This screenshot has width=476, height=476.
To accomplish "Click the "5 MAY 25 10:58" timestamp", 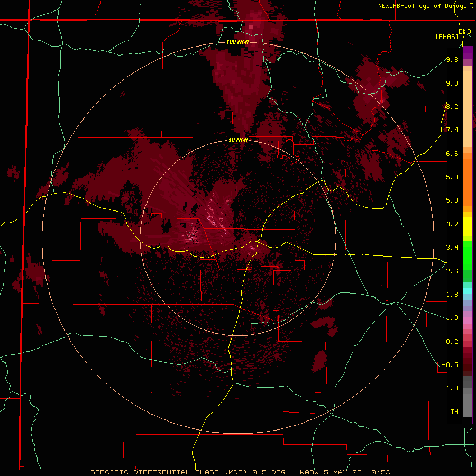I will point(356,472).
